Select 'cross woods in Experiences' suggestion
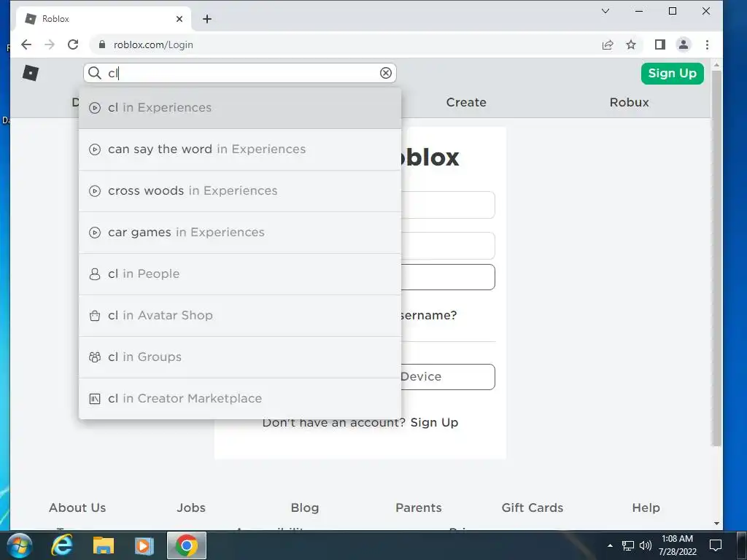Screen dimensions: 747x560 [x=240, y=191]
